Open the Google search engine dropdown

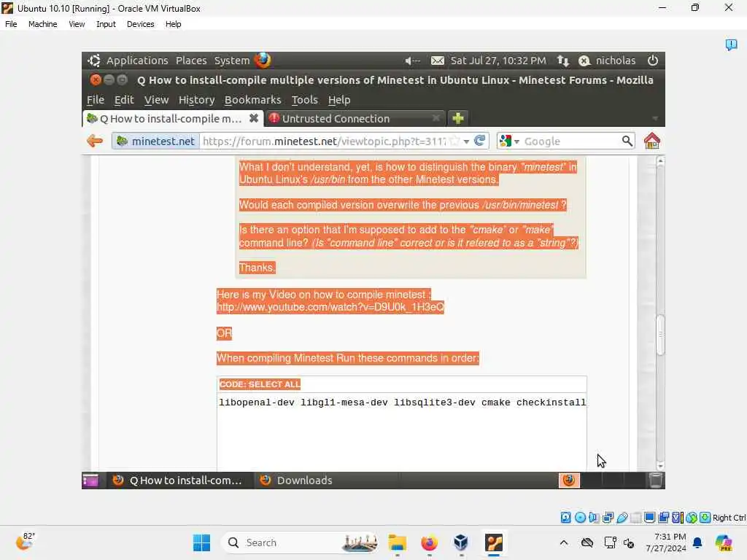(x=516, y=141)
